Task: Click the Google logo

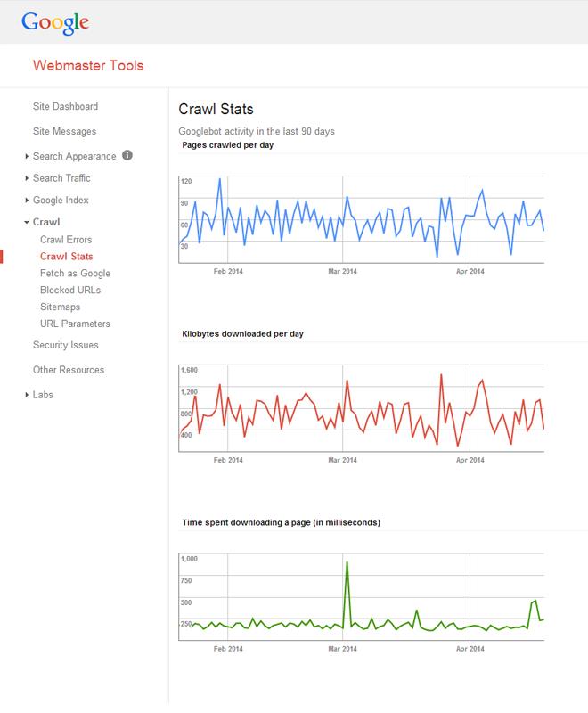Action: click(x=55, y=23)
